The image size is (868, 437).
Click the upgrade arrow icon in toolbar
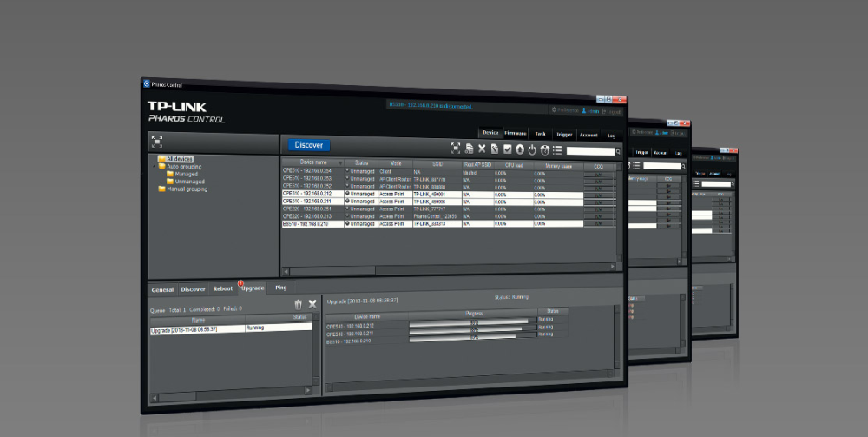pyautogui.click(x=520, y=150)
